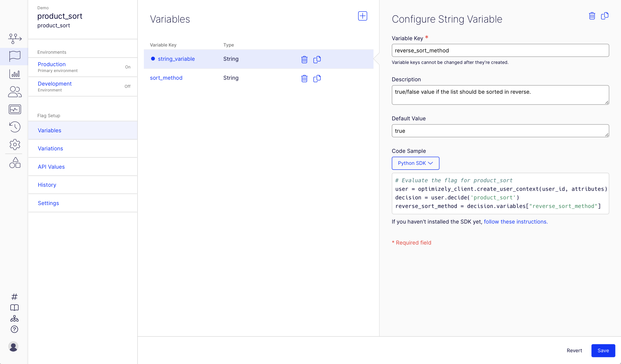The image size is (621, 364).
Task: Open the Settings gear icon in the sidebar
Action: coord(14,145)
